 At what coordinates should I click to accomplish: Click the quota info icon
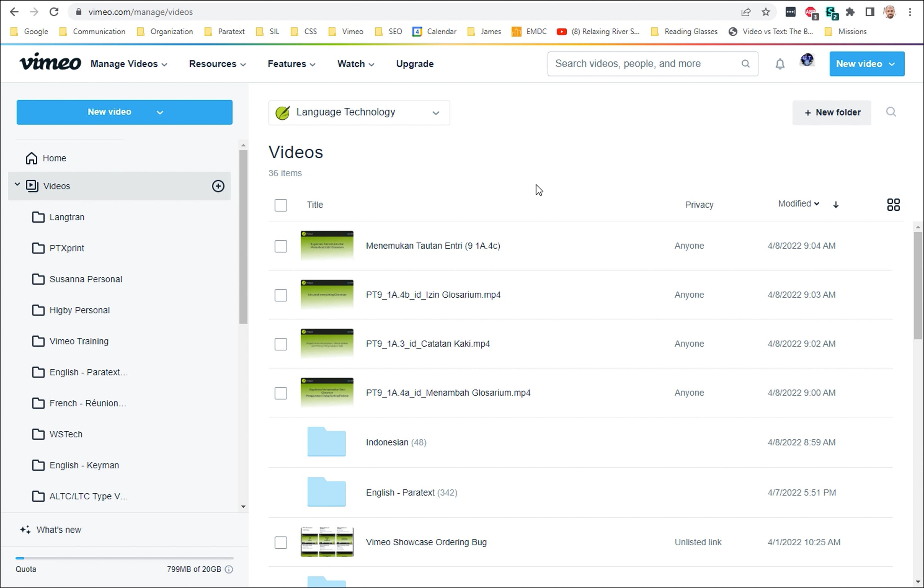pos(229,569)
